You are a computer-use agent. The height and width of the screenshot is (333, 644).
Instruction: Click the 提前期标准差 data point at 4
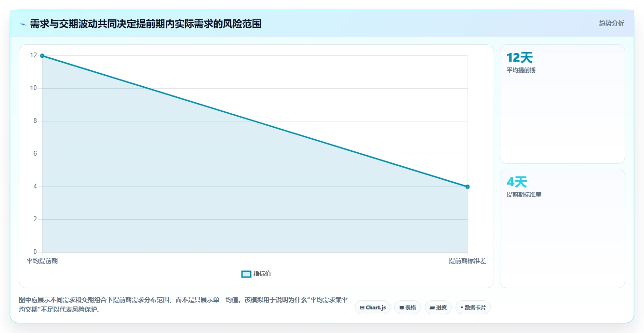[x=468, y=186]
